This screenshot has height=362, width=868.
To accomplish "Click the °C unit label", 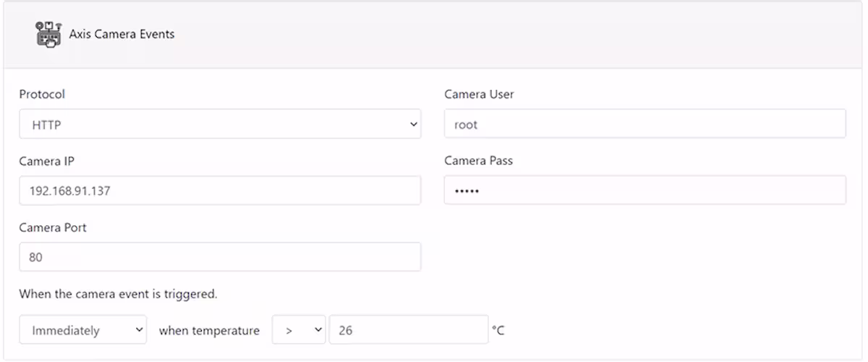I will pos(498,330).
